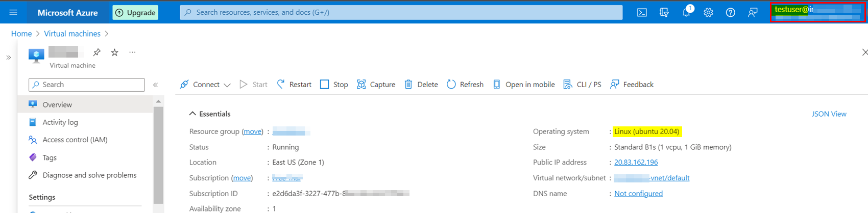This screenshot has height=213, width=868.
Task: Click Capture in the command bar
Action: 376,85
